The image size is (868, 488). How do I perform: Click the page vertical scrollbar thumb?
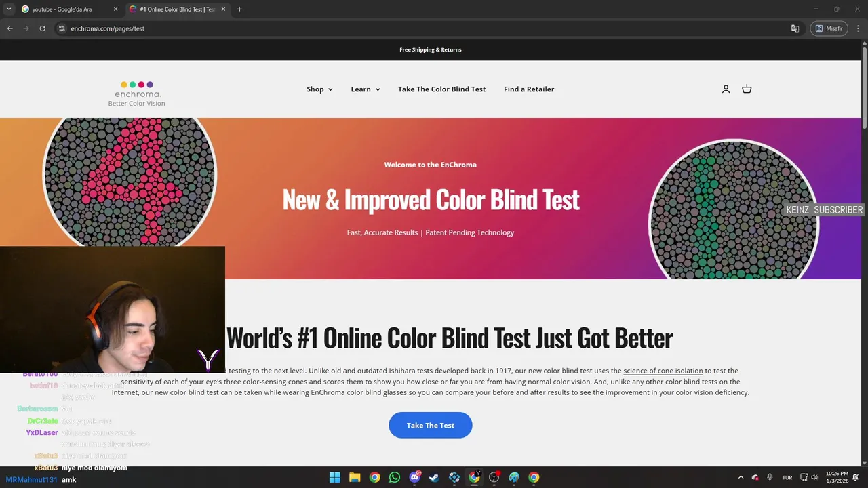click(x=865, y=87)
